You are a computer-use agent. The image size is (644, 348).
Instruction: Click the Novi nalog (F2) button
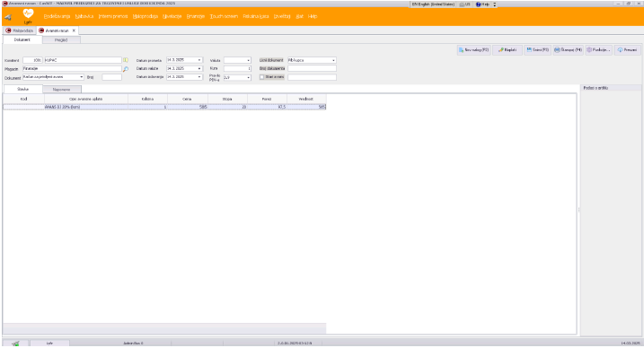(473, 50)
